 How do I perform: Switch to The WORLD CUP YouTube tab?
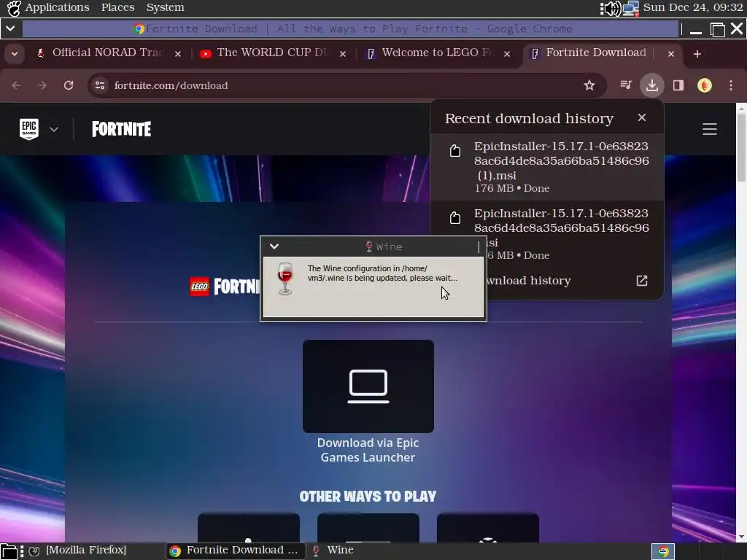(x=272, y=52)
